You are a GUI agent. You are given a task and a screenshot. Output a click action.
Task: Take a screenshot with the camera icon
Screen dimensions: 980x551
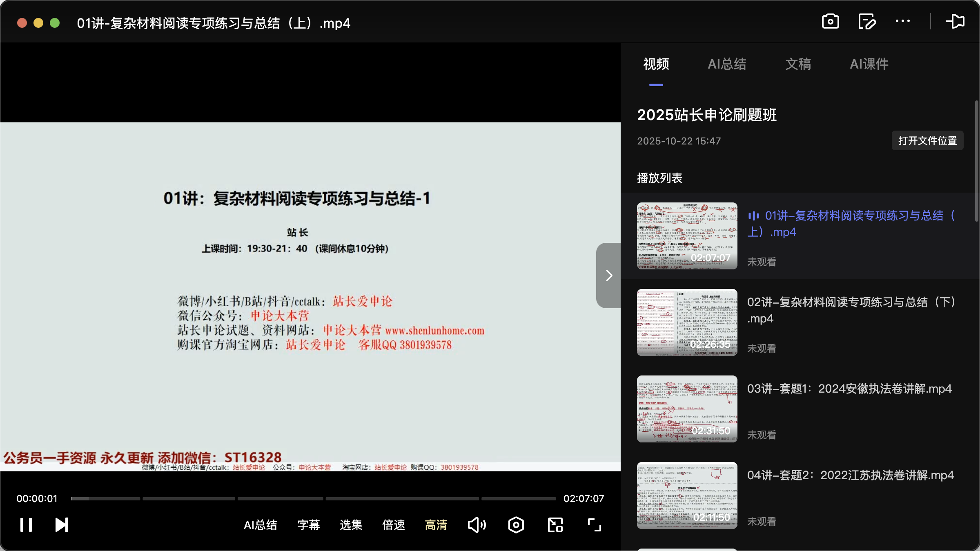click(830, 22)
